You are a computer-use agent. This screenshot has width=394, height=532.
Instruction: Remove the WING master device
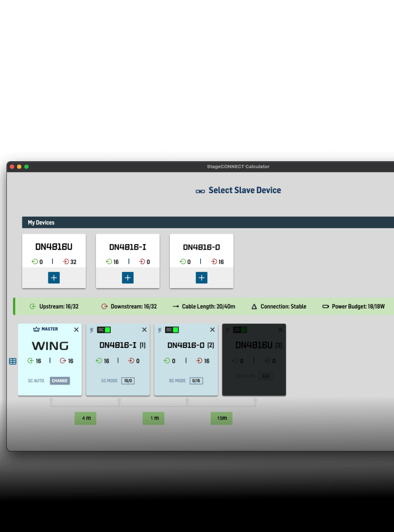tap(76, 329)
